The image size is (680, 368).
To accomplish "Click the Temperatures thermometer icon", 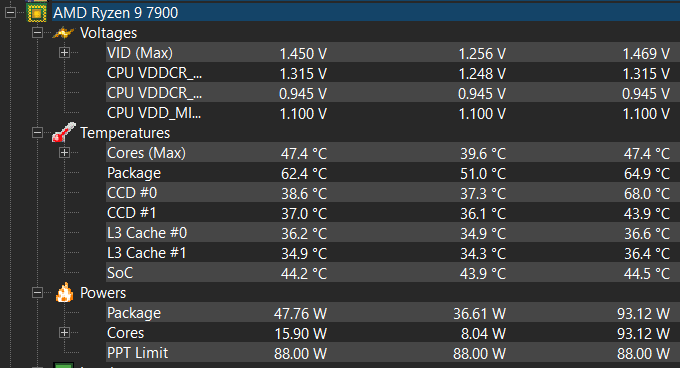I will pyautogui.click(x=64, y=132).
